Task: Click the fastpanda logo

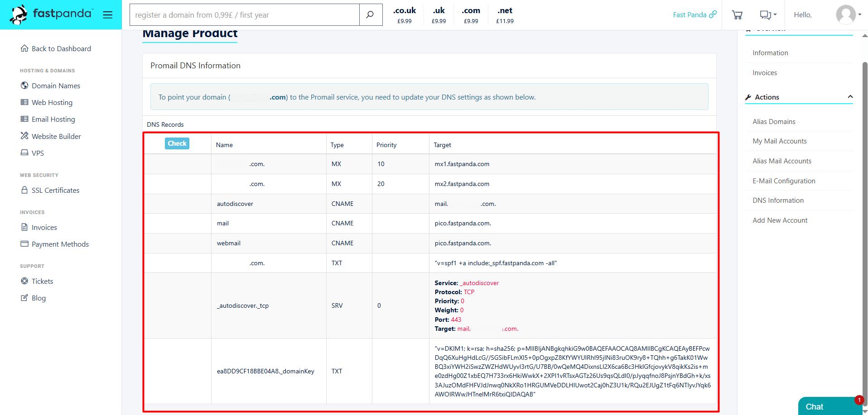Action: [51, 14]
